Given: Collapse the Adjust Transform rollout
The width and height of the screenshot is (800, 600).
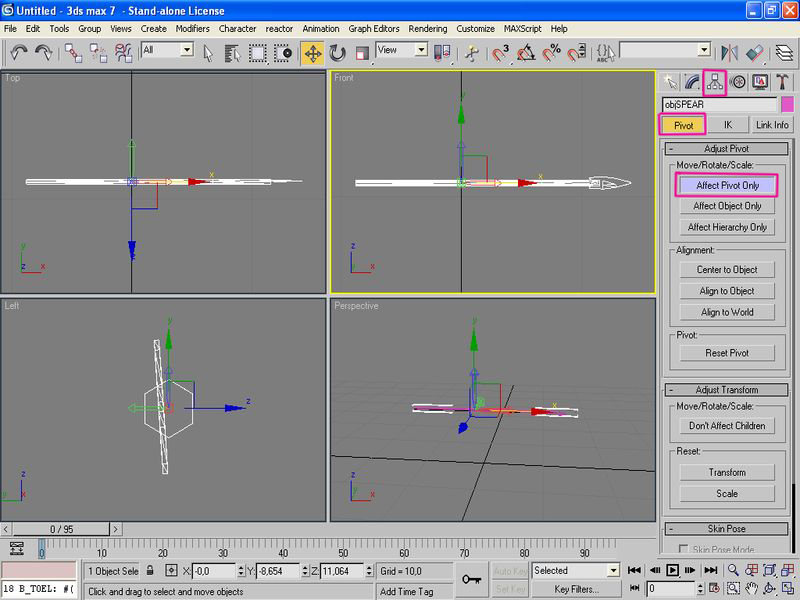Looking at the screenshot, I should pyautogui.click(x=727, y=390).
